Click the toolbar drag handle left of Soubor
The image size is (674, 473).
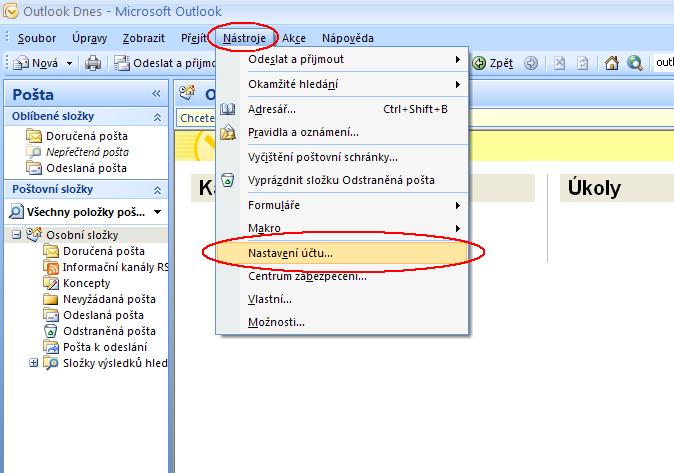pyautogui.click(x=7, y=38)
